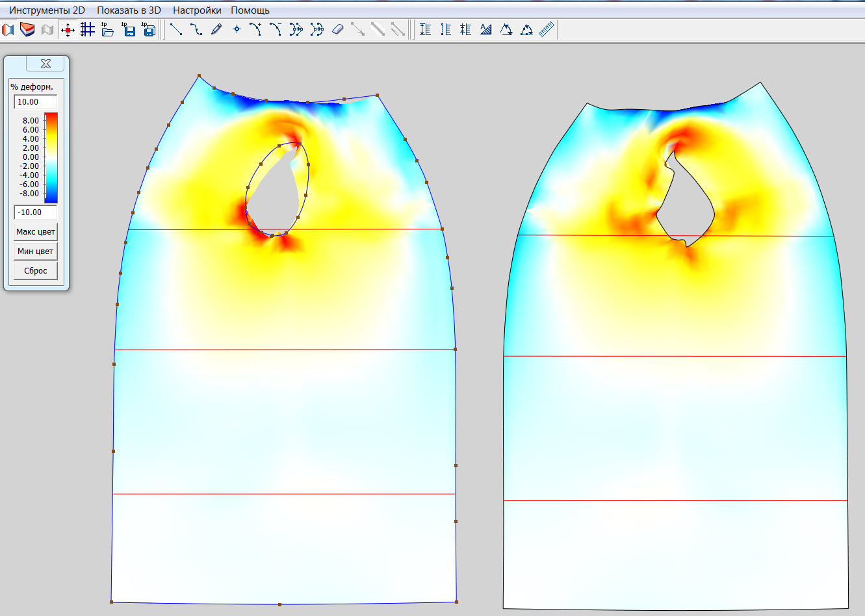The height and width of the screenshot is (616, 865).
Task: Select the add curve point tool
Action: click(256, 29)
